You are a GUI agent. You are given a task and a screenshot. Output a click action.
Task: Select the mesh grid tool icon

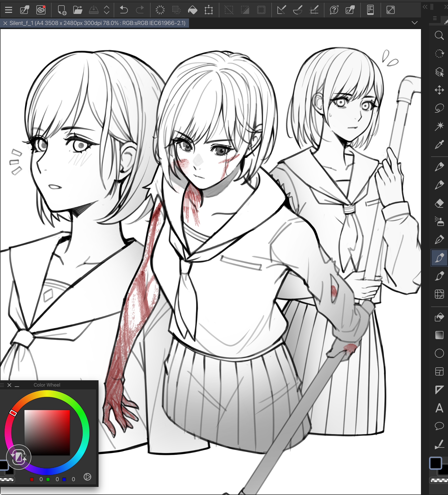439,294
